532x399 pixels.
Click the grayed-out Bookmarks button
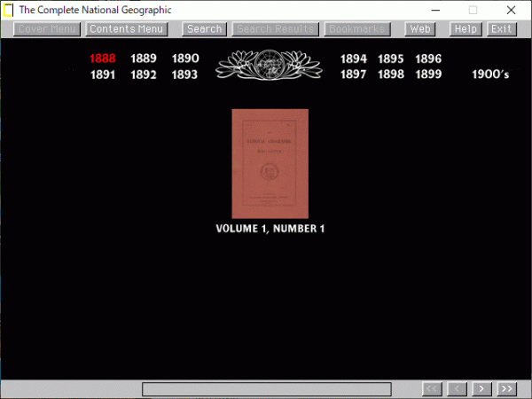[357, 29]
